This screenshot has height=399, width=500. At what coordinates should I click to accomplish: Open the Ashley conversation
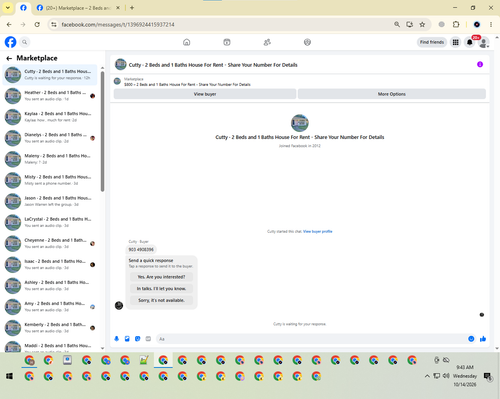click(x=50, y=285)
